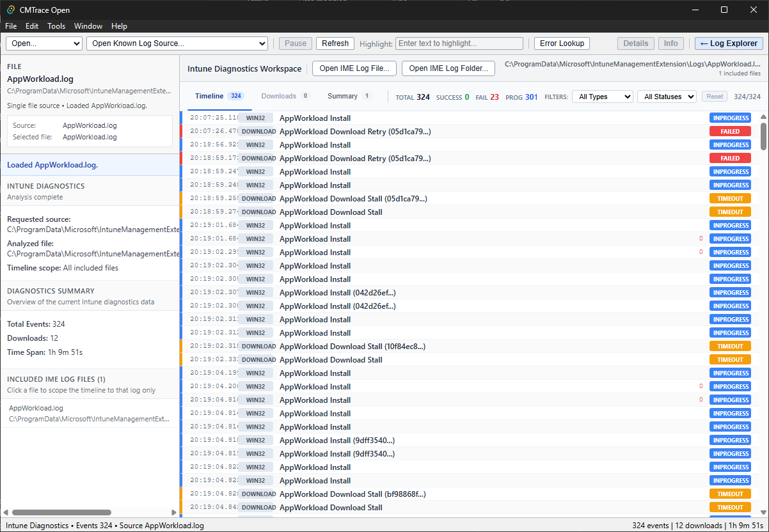Open the Tools menu

click(56, 26)
